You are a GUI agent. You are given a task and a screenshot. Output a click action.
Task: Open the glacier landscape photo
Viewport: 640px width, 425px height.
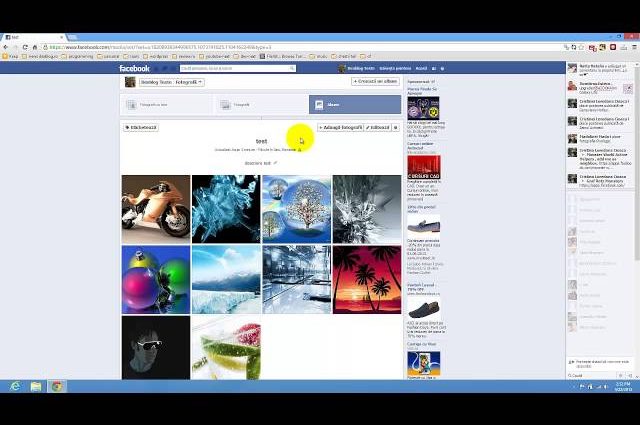226,280
